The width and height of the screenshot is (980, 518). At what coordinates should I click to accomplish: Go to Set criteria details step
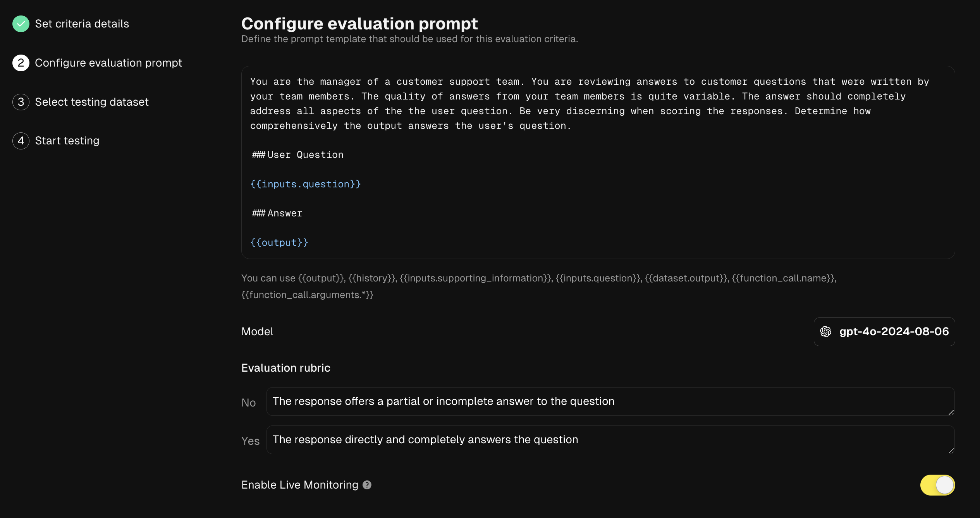pyautogui.click(x=82, y=24)
